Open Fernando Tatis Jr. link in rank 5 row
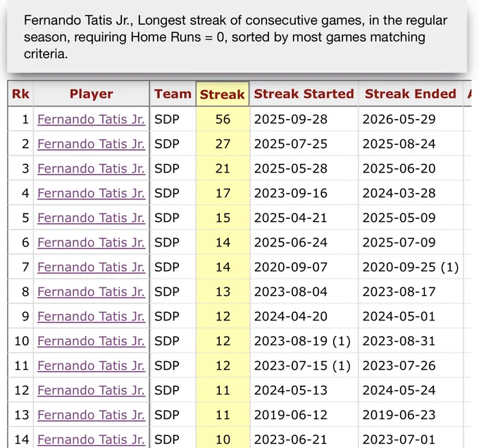This screenshot has height=448, width=479. pos(91,218)
